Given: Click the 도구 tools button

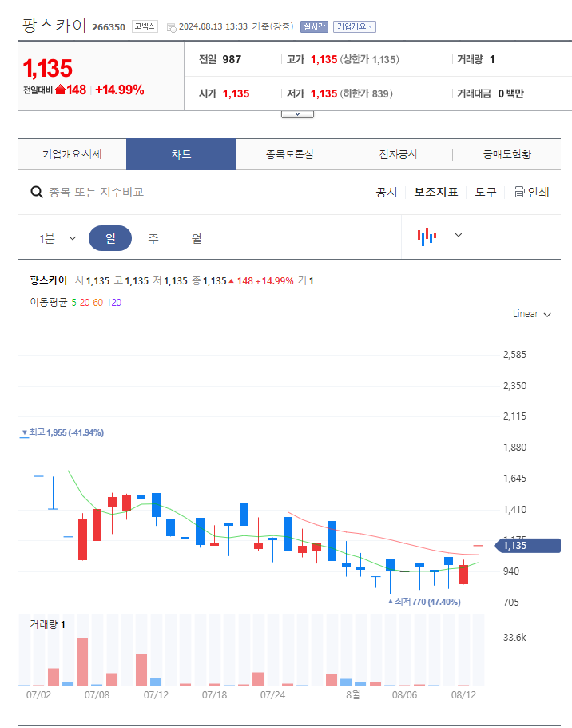Looking at the screenshot, I should [x=484, y=193].
